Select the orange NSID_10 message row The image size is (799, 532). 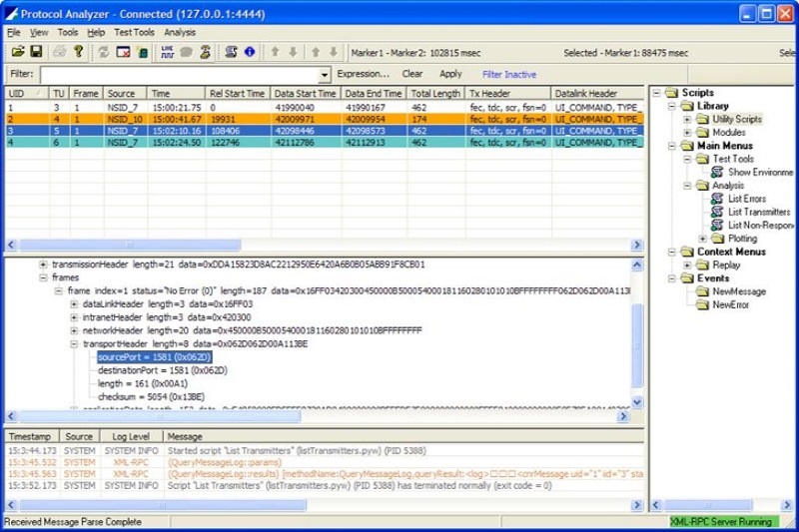(x=325, y=119)
